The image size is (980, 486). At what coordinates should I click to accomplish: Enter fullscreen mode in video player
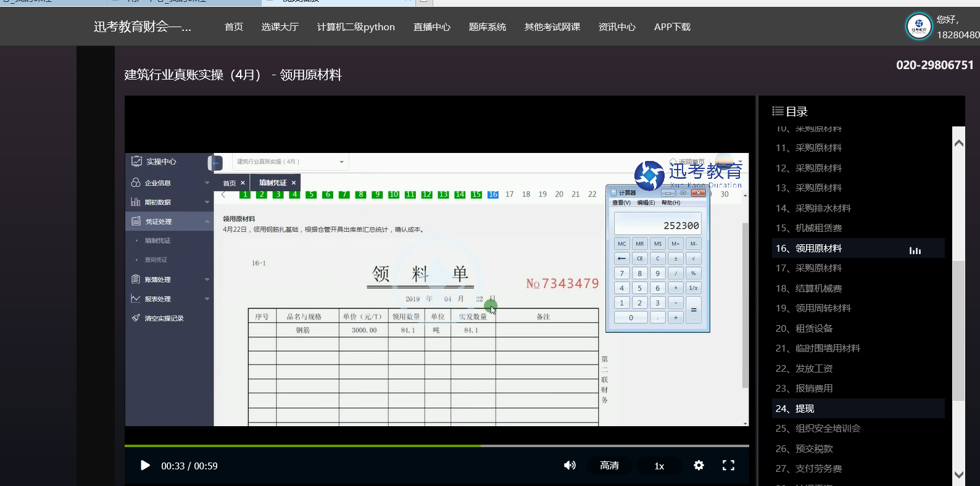728,466
